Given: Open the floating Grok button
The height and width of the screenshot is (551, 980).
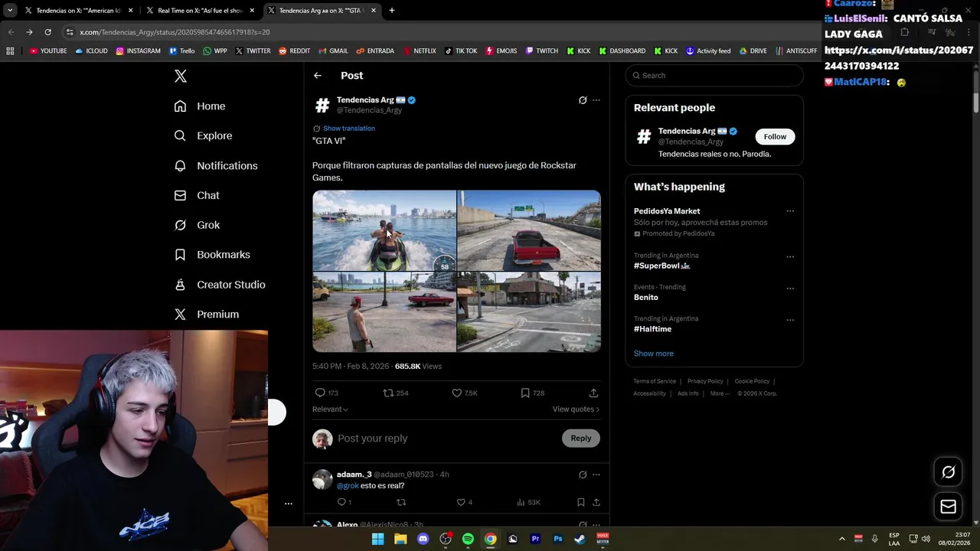Looking at the screenshot, I should click(948, 472).
